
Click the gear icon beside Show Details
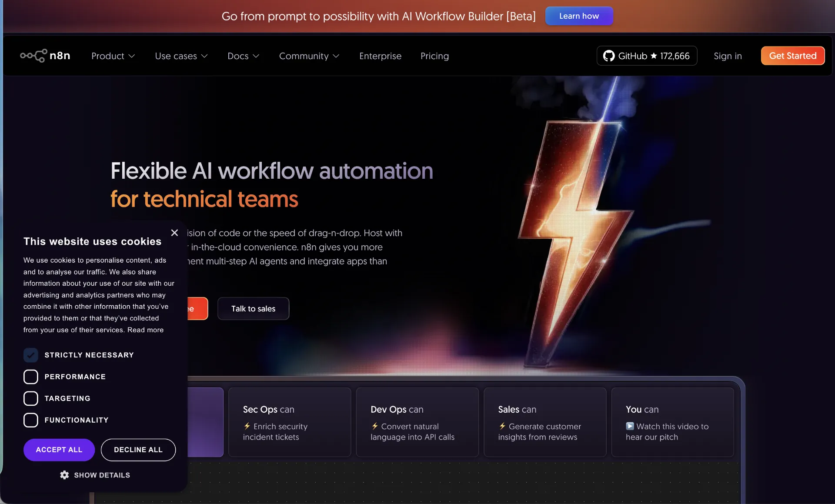tap(64, 475)
